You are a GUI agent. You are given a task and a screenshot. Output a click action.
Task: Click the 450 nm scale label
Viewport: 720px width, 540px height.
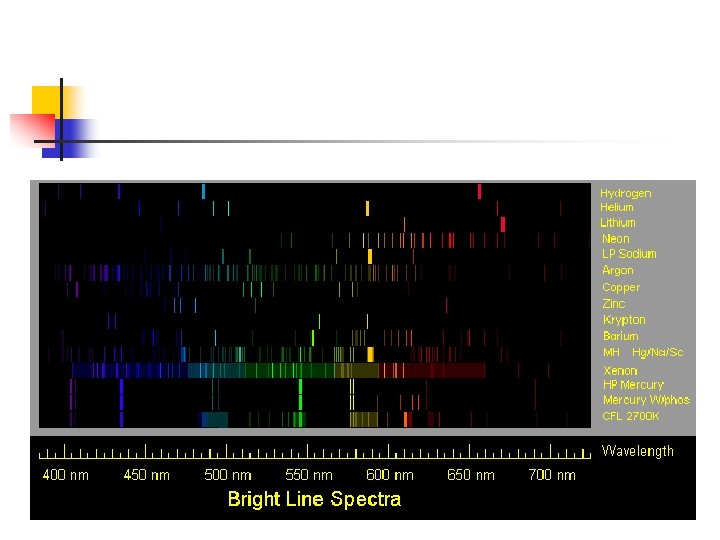pos(146,475)
